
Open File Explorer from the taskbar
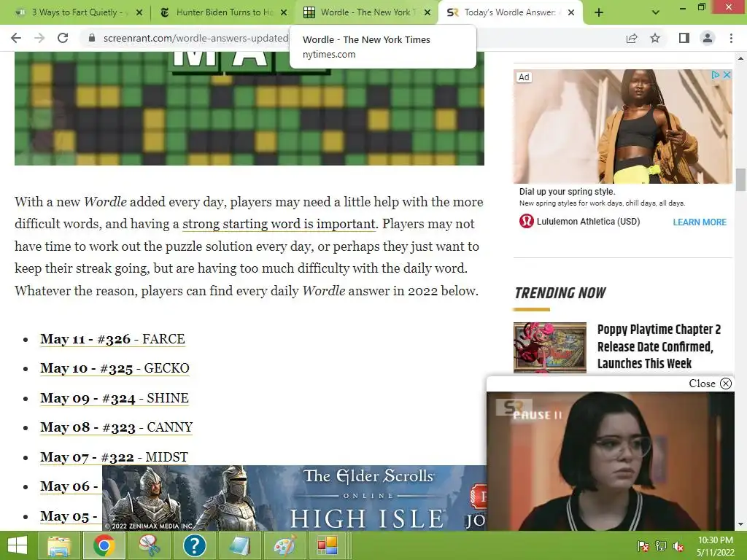tap(60, 545)
